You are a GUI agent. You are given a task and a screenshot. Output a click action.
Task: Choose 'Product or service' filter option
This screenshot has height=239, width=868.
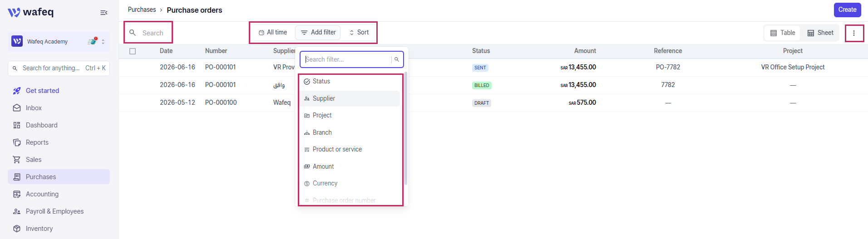[350, 150]
